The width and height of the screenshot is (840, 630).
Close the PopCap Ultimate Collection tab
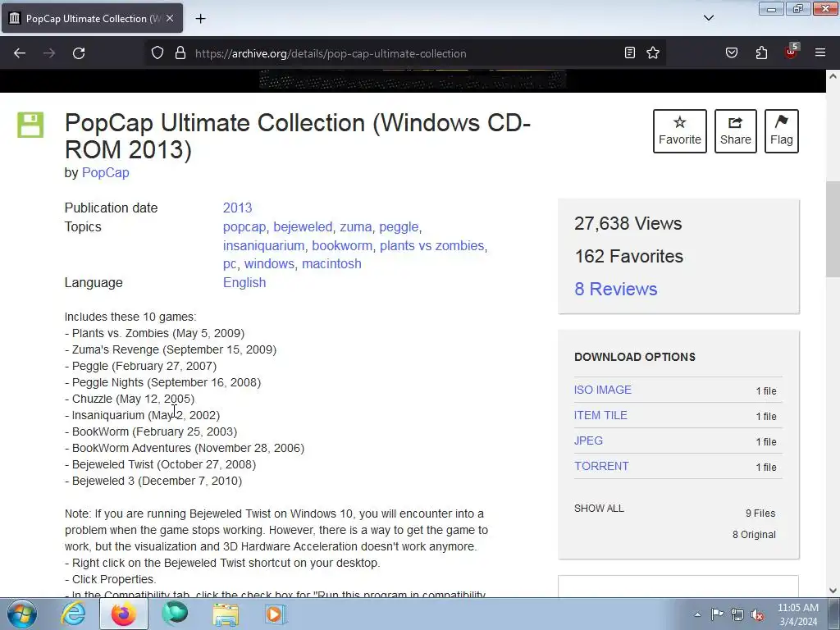170,18
